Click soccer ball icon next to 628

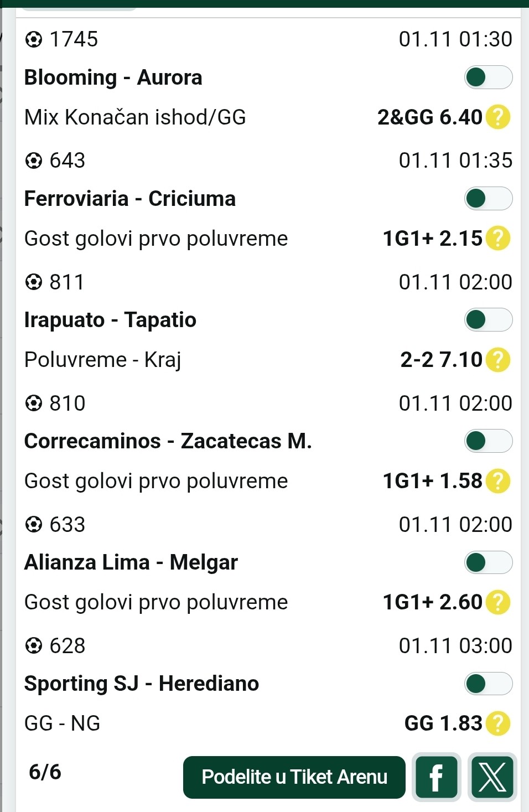click(34, 646)
